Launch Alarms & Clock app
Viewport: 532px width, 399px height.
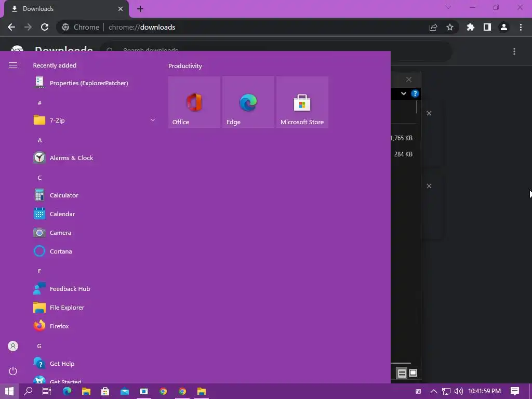click(95, 158)
